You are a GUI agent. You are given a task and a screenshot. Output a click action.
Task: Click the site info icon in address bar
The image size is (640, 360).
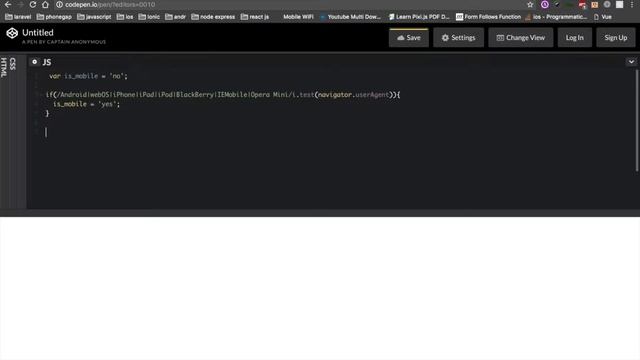pos(59,4)
